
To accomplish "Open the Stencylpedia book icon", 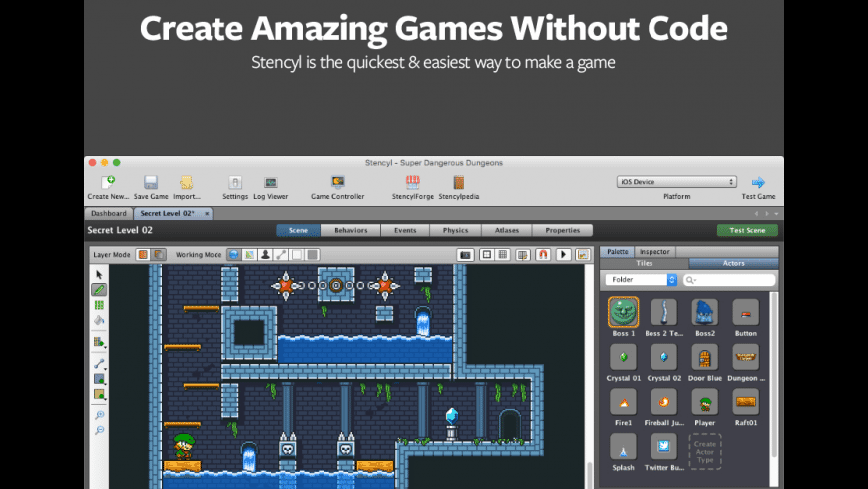I will tap(458, 182).
